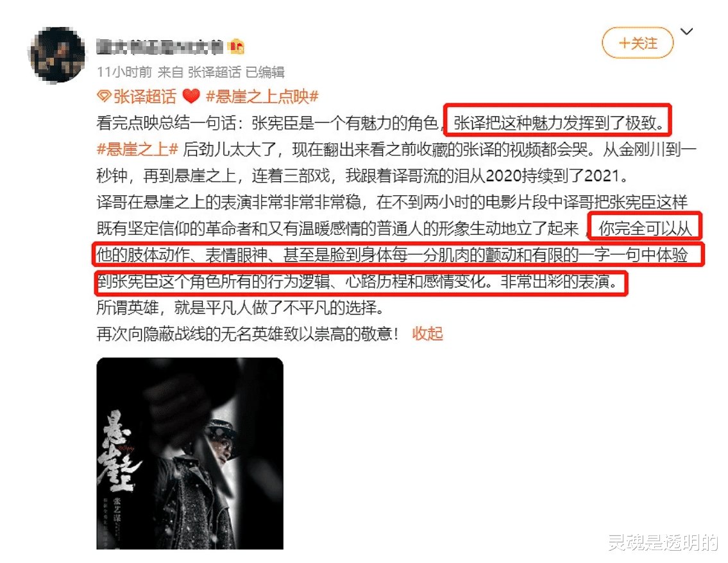Click the member badge icon beside the username
This screenshot has width=728, height=563.
coord(236,47)
